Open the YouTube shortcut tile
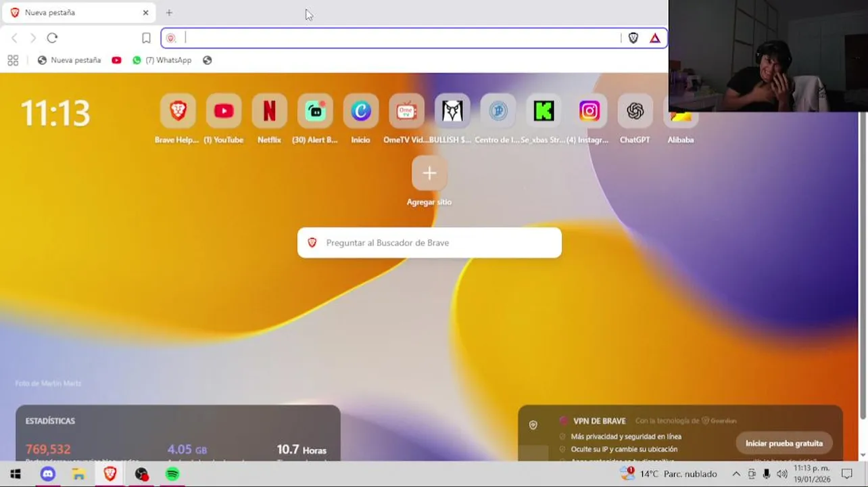 (224, 111)
